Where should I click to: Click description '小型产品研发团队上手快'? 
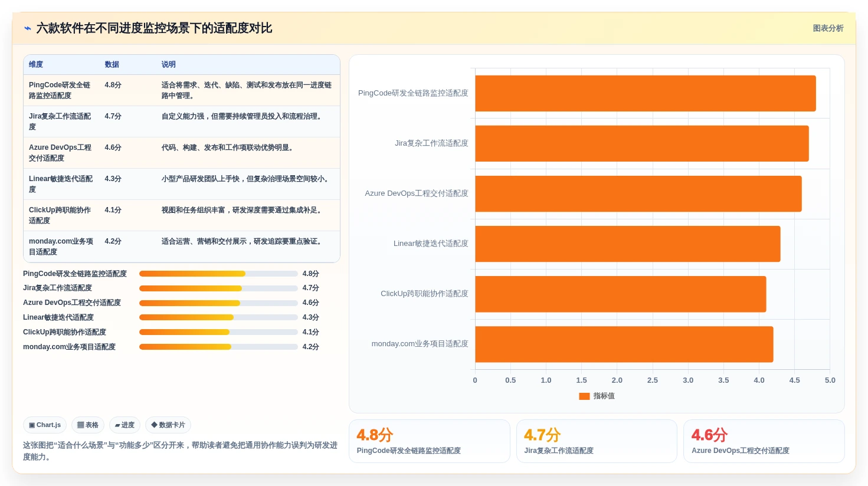[x=246, y=179]
